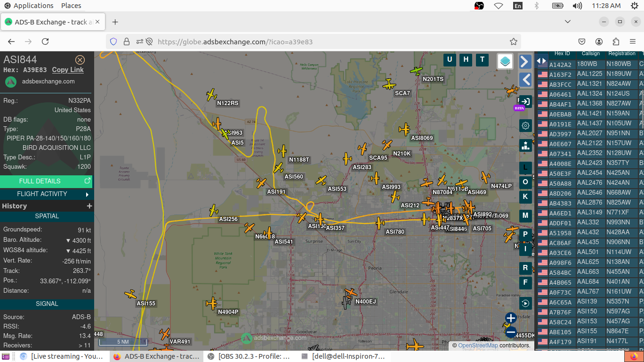
Task: Select aircraft N1188T on the map
Action: click(x=282, y=151)
